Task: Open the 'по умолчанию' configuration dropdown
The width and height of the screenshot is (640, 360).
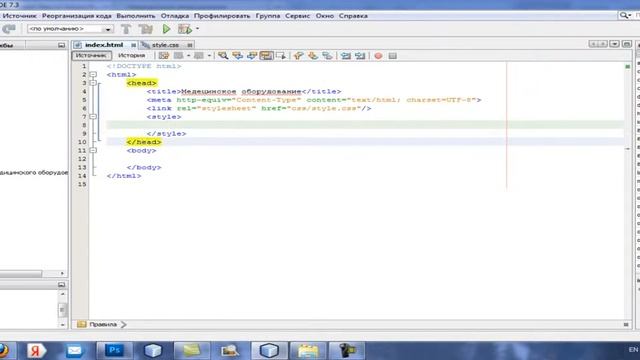Action: point(70,29)
